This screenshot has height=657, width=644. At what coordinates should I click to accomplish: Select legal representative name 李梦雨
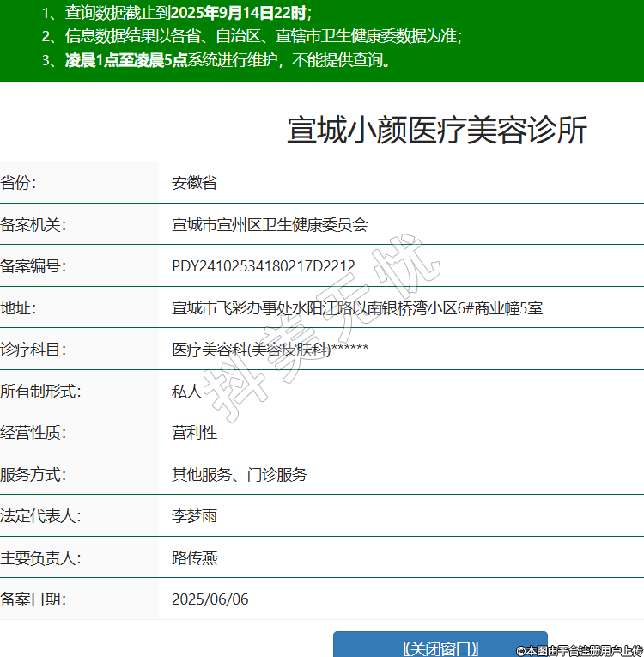(194, 516)
